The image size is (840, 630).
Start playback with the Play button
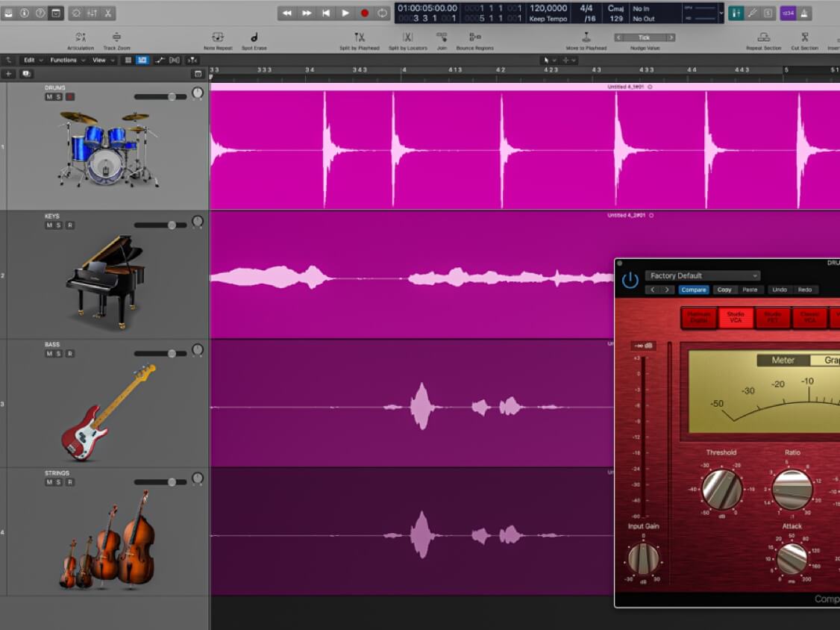click(345, 13)
